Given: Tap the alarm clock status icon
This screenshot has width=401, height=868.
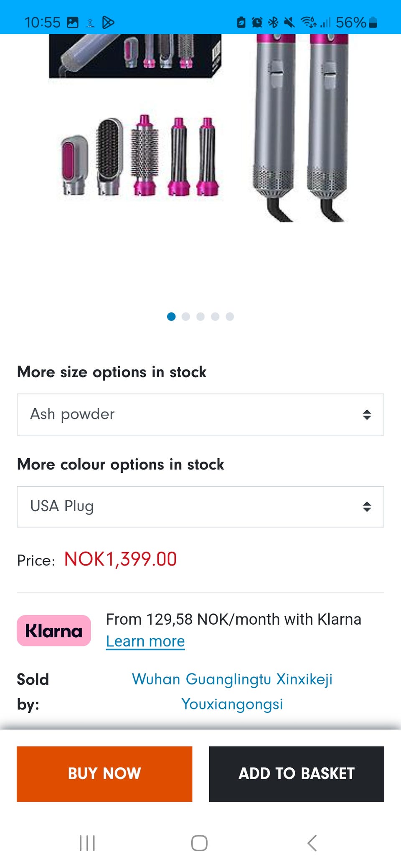Looking at the screenshot, I should coord(257,22).
